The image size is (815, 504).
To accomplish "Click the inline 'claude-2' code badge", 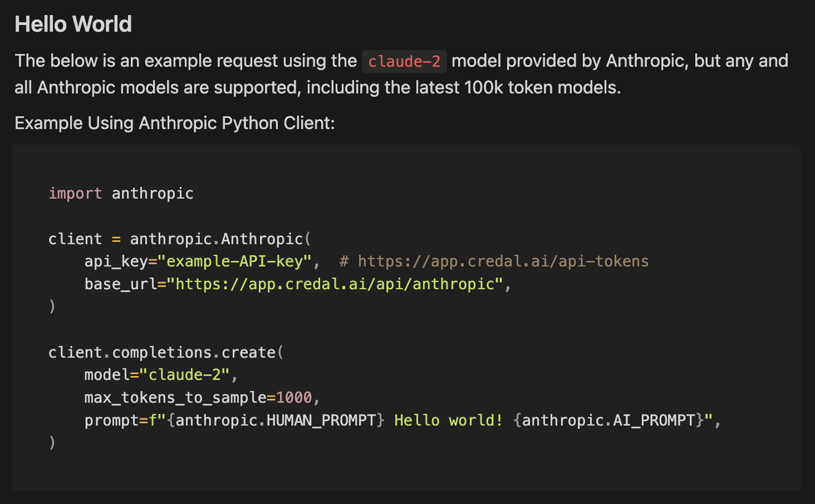I will [404, 61].
